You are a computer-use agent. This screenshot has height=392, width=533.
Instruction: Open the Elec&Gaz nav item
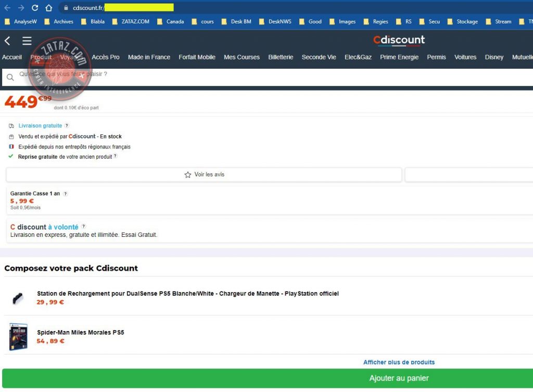[x=358, y=57]
